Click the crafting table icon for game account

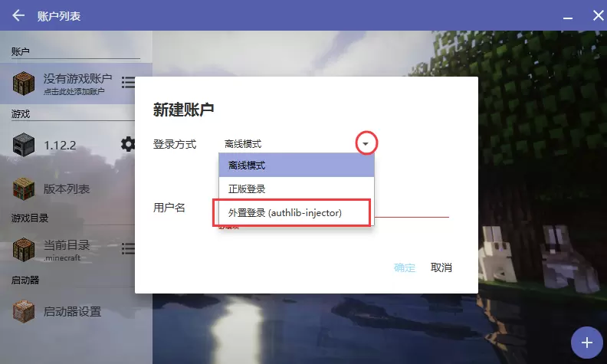(24, 84)
